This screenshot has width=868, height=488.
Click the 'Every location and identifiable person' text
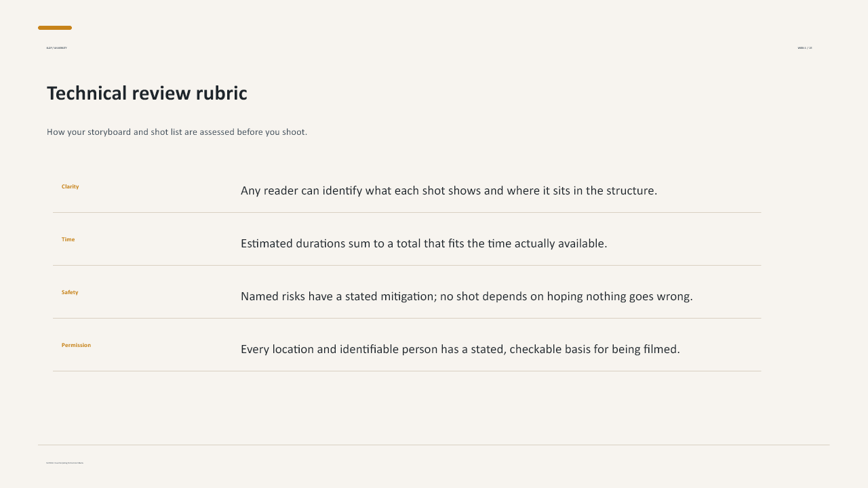(460, 349)
